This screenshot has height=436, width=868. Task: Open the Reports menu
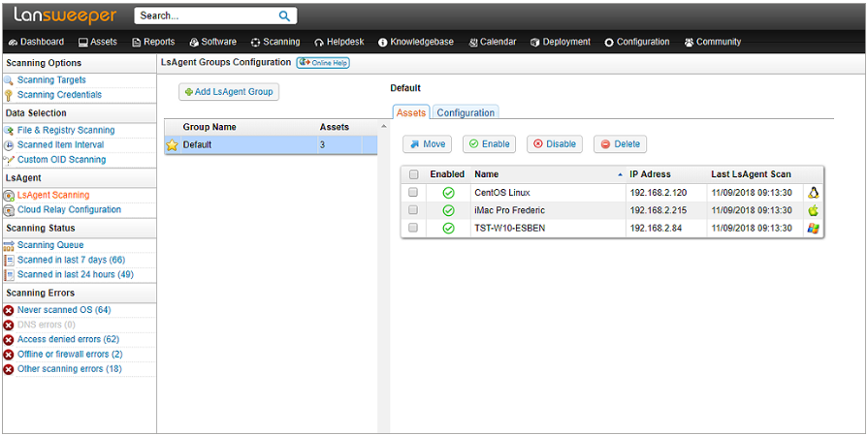(153, 42)
